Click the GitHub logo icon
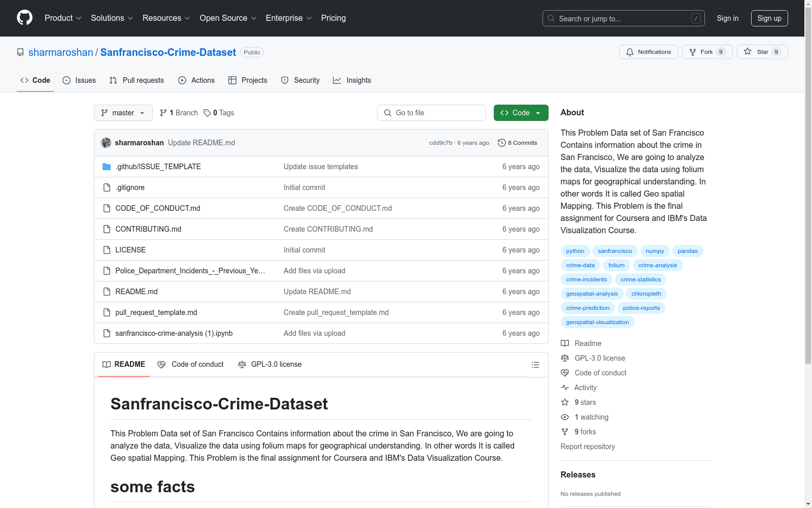This screenshot has height=508, width=812. (24, 18)
